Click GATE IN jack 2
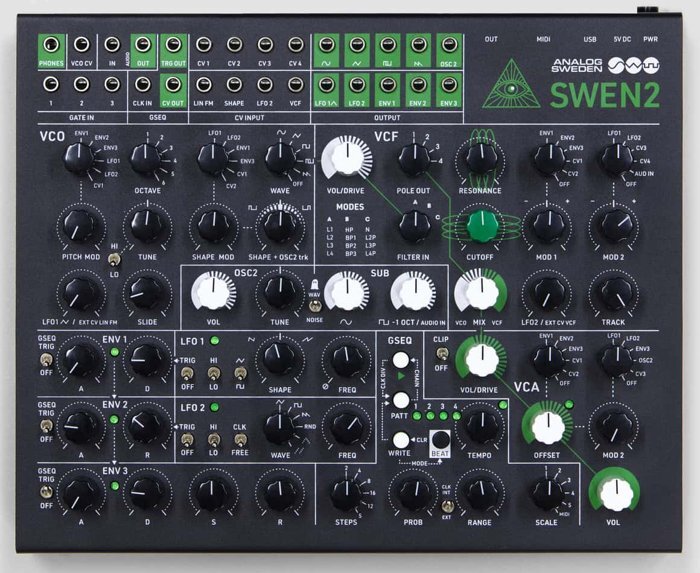700x573 pixels. coord(81,84)
